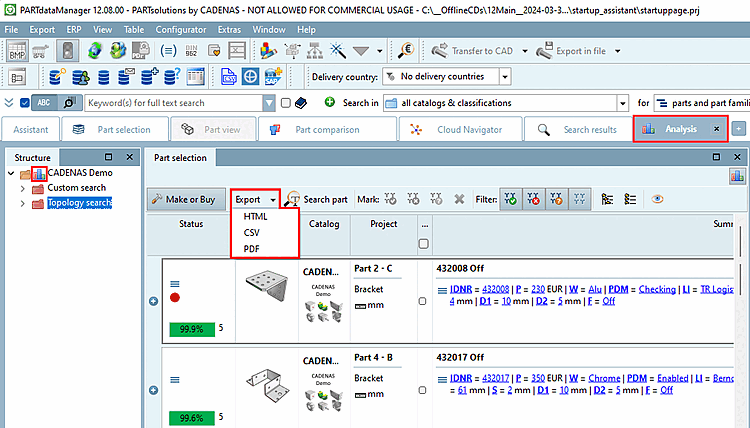This screenshot has width=750, height=428.
Task: Click the colored blocks and pencil icon
Action: [268, 51]
